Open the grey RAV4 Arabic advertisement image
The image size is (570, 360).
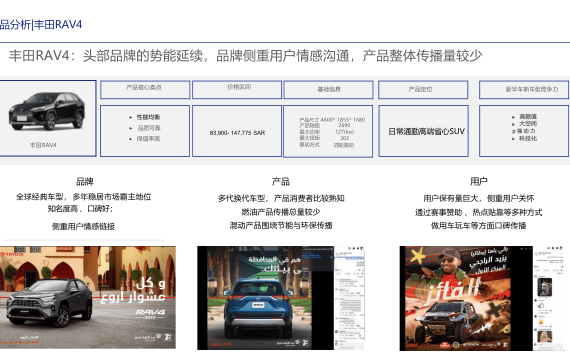88,297
